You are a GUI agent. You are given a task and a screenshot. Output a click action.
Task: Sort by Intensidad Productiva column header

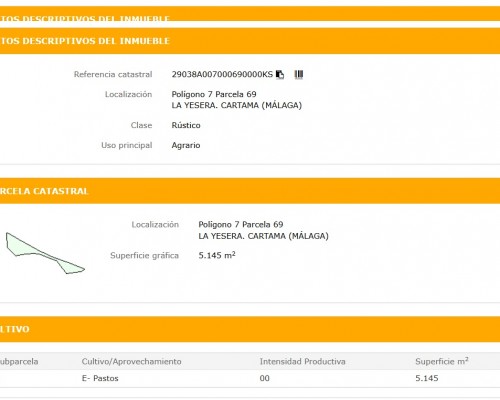click(x=302, y=362)
